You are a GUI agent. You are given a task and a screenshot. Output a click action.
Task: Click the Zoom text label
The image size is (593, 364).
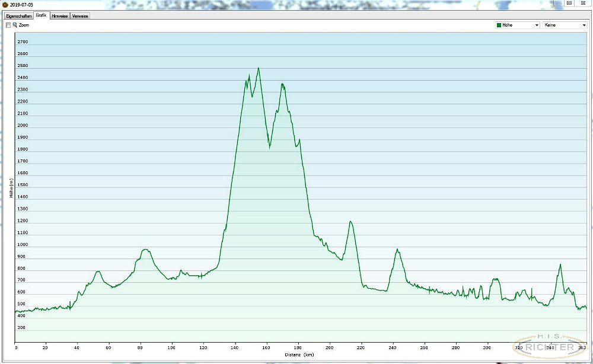click(x=24, y=25)
